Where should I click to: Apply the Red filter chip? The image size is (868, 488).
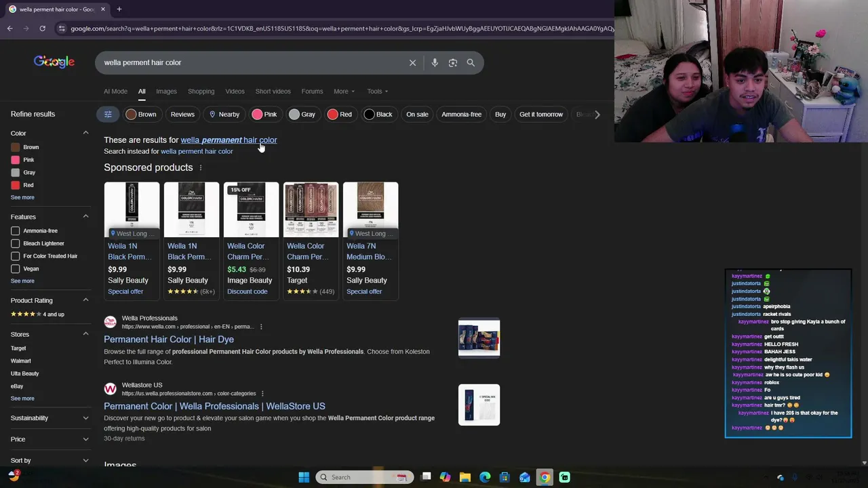coord(339,115)
